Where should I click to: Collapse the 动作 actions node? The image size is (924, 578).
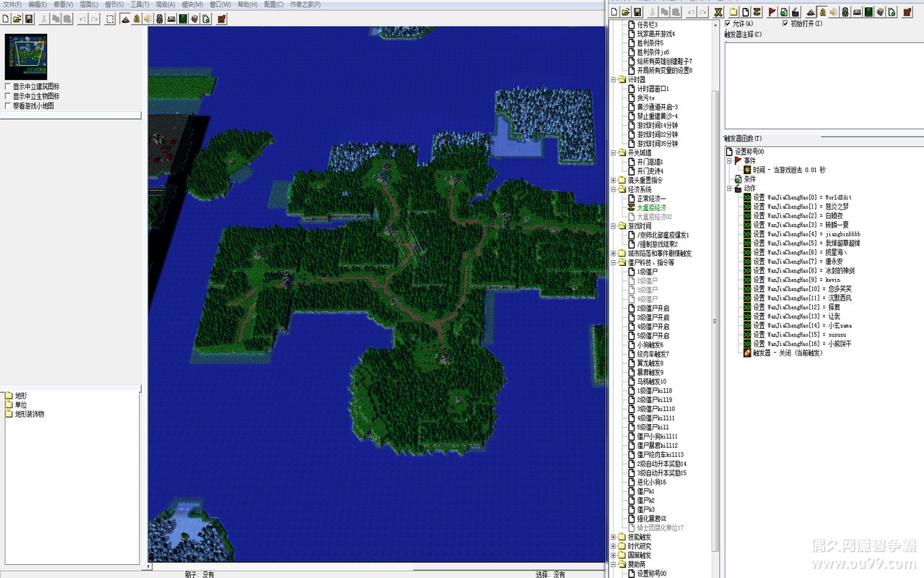[x=729, y=189]
